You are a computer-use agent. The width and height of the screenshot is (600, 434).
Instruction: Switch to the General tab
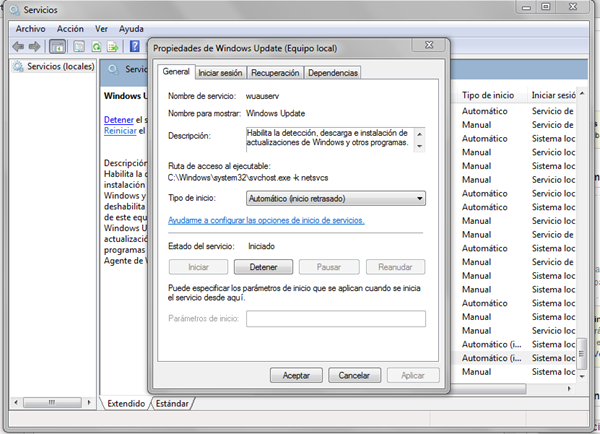tap(176, 72)
